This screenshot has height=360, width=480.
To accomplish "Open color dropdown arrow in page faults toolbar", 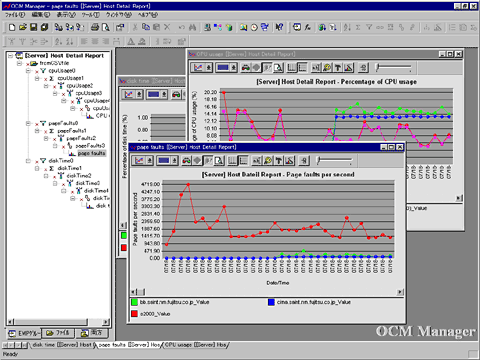I will pos(174,161).
